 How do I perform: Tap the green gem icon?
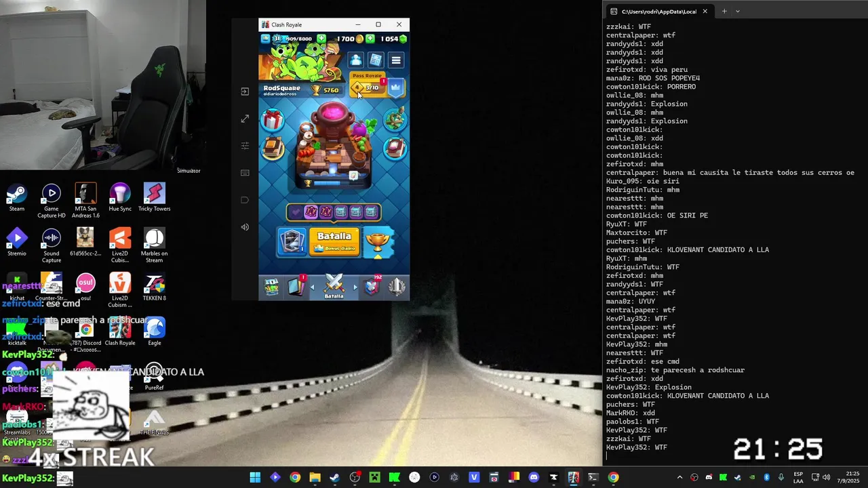coord(403,39)
